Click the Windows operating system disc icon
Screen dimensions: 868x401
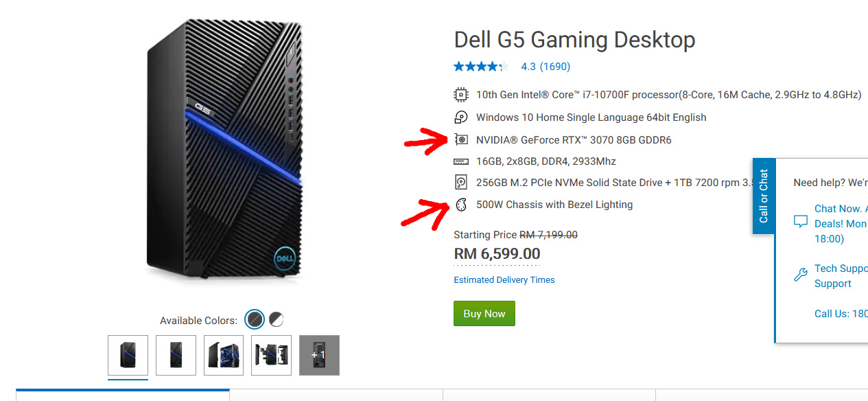pos(460,117)
